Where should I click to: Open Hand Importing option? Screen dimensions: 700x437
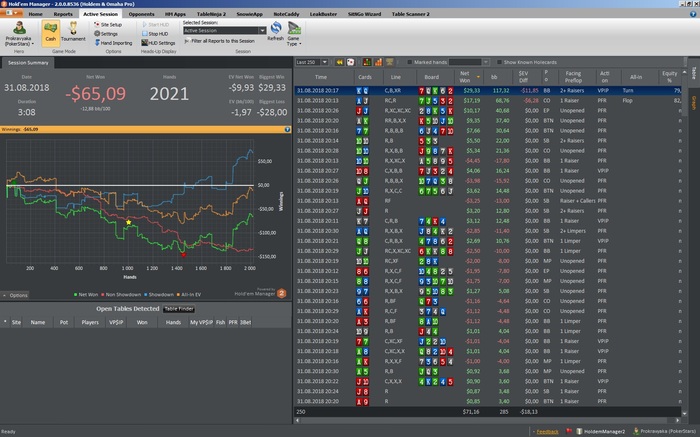[x=115, y=43]
